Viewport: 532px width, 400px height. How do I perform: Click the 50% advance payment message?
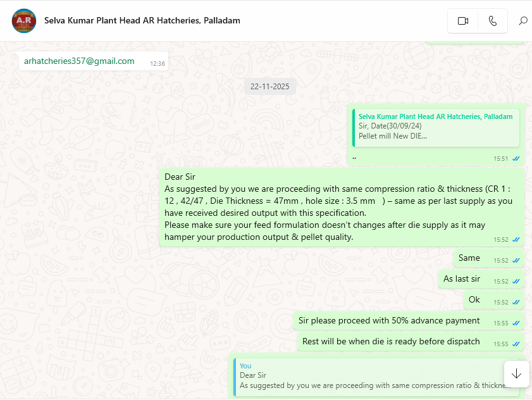click(389, 321)
